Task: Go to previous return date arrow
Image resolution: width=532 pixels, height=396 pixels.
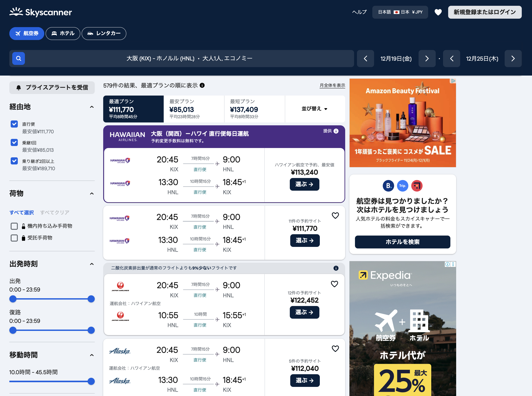Action: coord(451,58)
